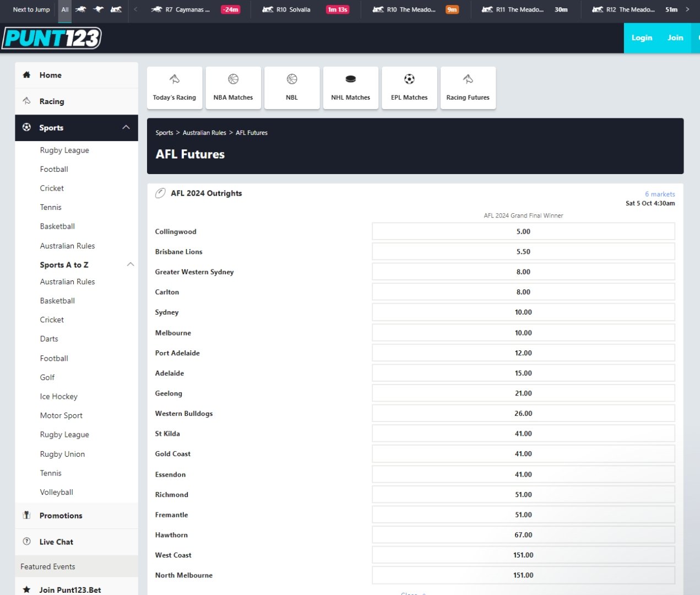Select Essendon odds 41.00
The height and width of the screenshot is (595, 700).
pos(523,474)
